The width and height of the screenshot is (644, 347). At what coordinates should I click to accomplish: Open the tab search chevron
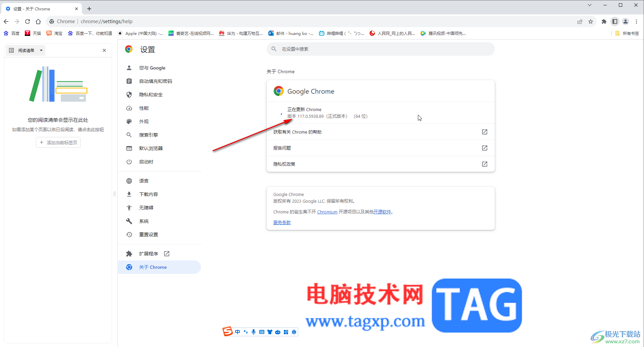[589, 5]
